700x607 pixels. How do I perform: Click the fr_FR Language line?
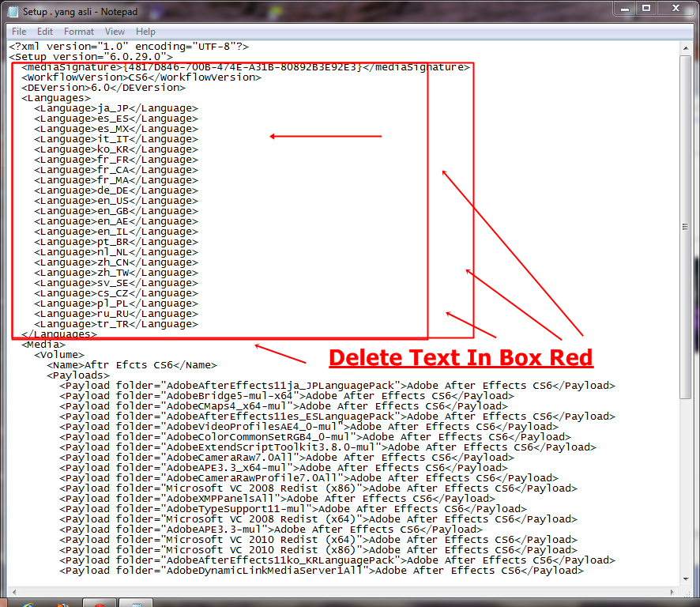pos(115,160)
